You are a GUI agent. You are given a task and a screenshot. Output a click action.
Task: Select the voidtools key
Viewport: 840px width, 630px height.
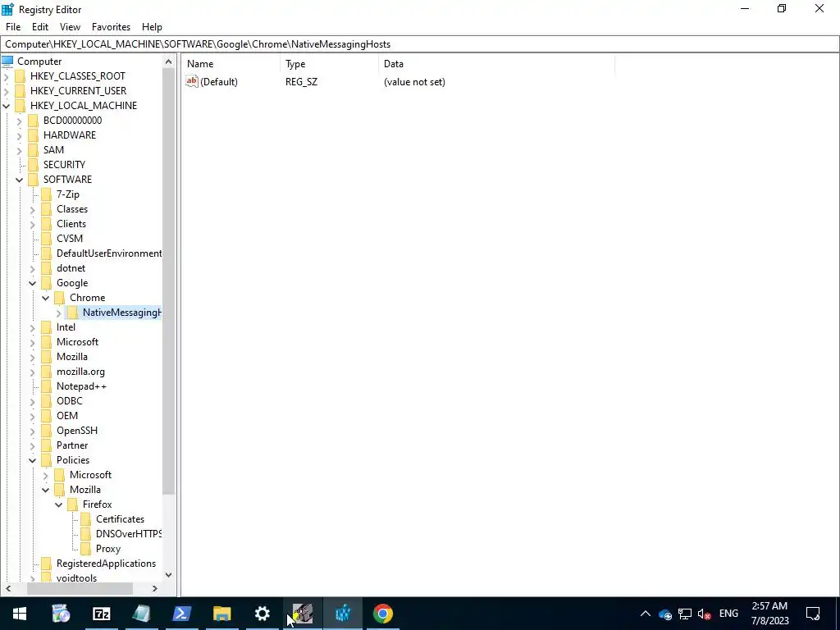76,578
